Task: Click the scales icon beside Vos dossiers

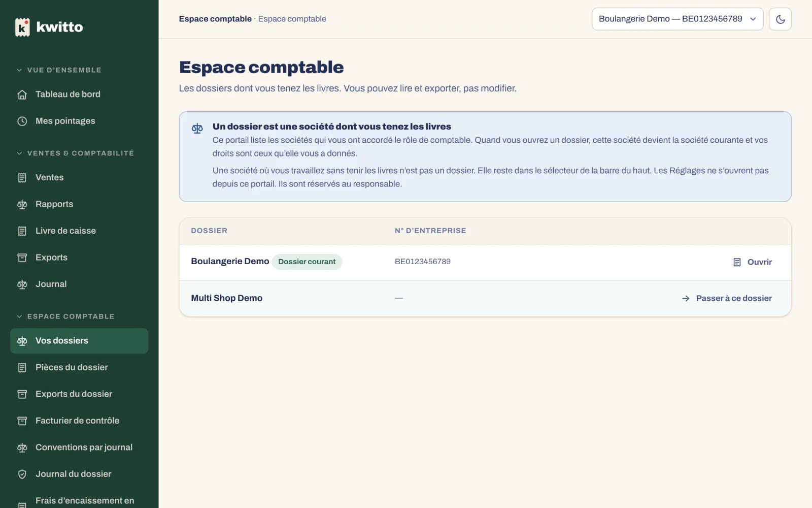Action: (22, 341)
